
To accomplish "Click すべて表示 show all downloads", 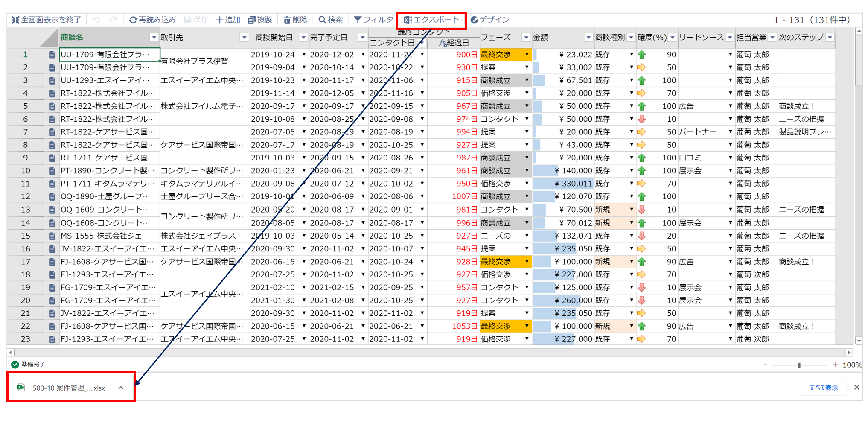I will click(x=824, y=387).
